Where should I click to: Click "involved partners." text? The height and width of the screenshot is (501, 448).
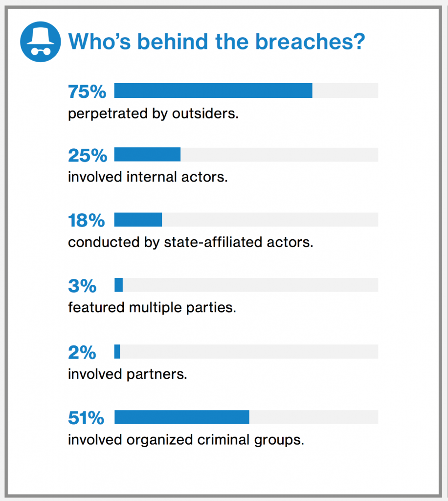[x=128, y=374]
